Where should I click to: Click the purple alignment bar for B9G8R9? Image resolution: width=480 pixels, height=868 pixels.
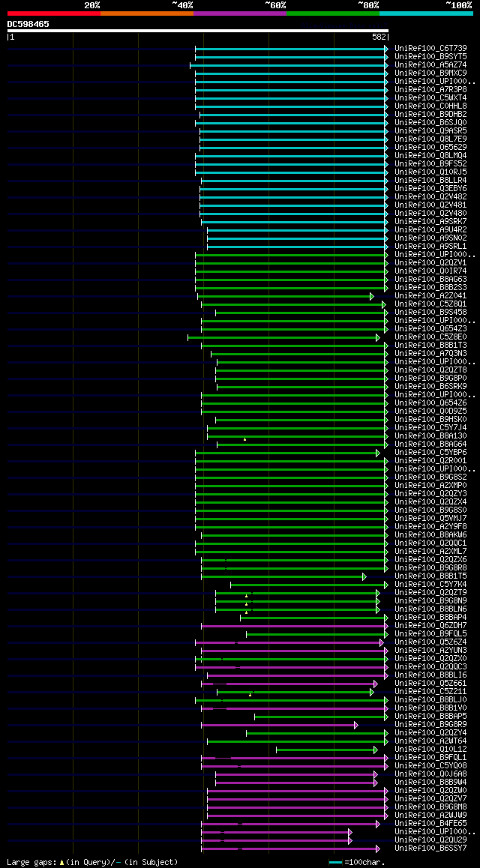(280, 725)
